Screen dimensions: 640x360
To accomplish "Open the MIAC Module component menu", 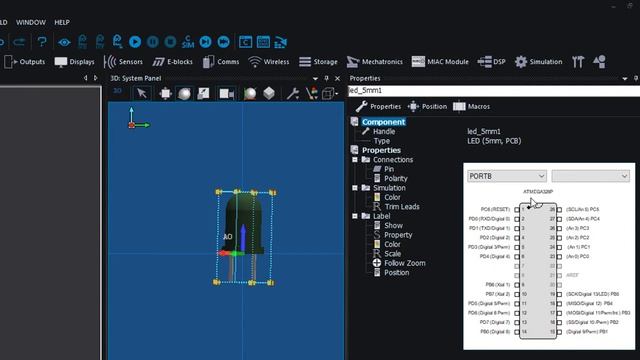I will (440, 62).
